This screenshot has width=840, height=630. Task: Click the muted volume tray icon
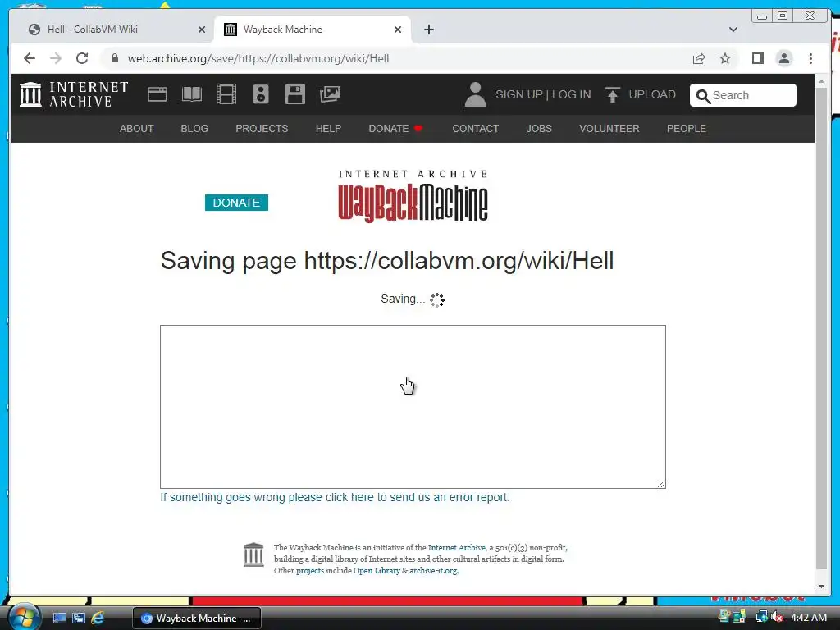[777, 617]
